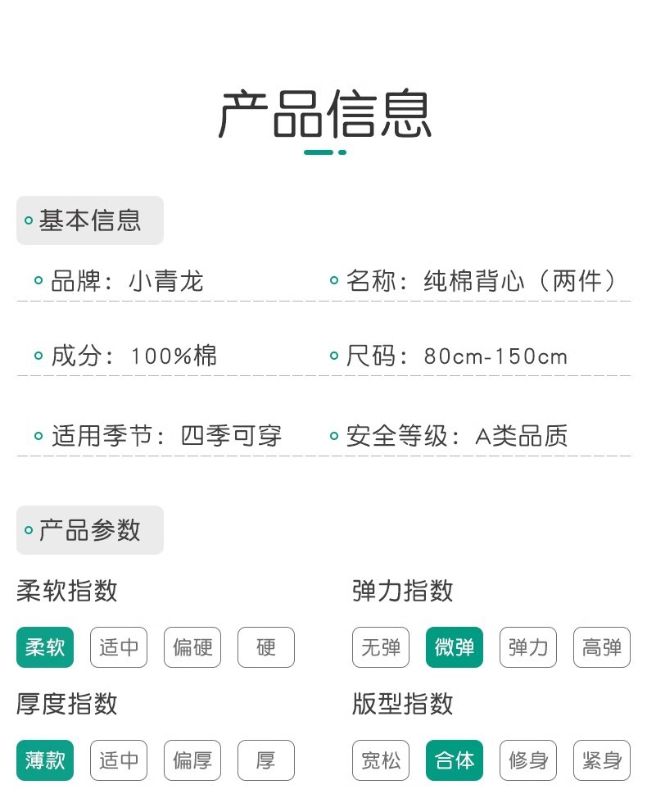This screenshot has width=647, height=812.
Task: Select the 薄款 thickness option
Action: pos(45,760)
